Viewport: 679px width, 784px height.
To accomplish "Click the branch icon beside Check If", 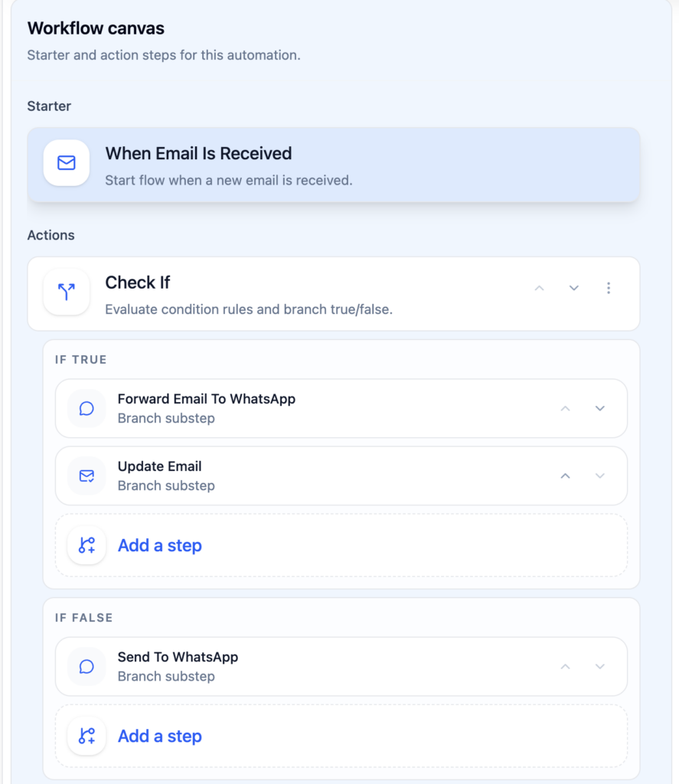I will coord(67,292).
